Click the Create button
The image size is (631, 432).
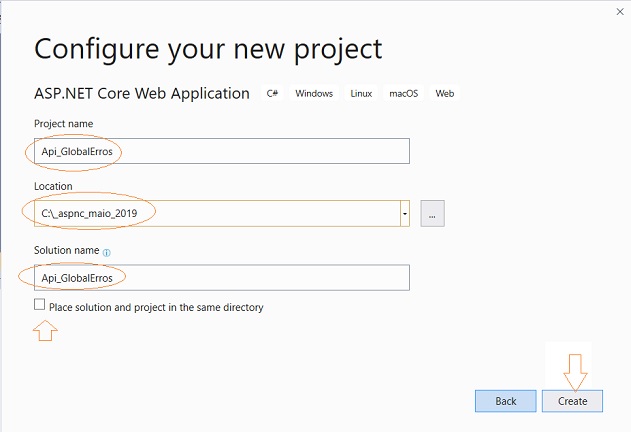tap(572, 401)
